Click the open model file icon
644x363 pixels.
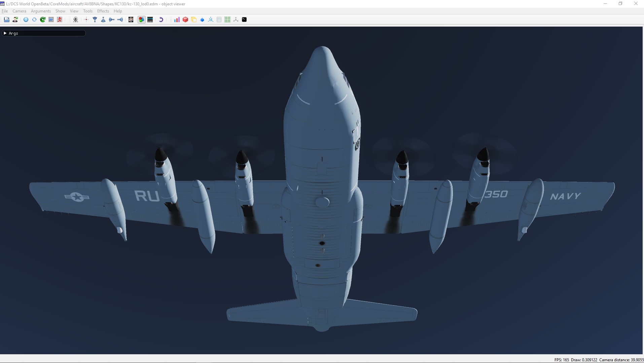click(6, 20)
